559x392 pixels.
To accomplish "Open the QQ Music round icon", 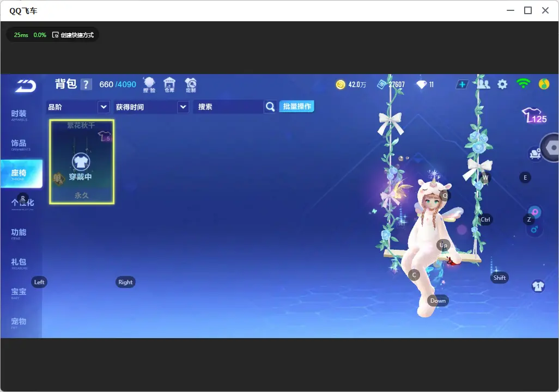I will pos(544,84).
